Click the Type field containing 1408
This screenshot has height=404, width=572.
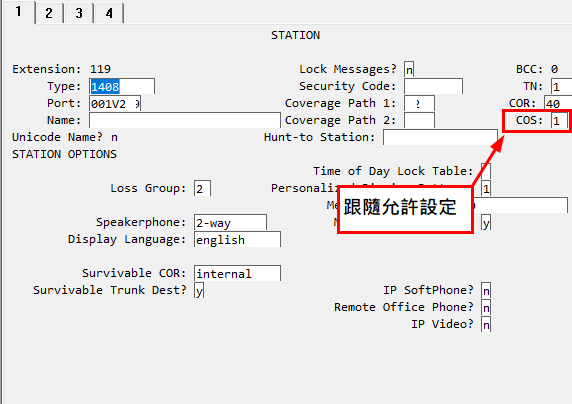point(122,86)
